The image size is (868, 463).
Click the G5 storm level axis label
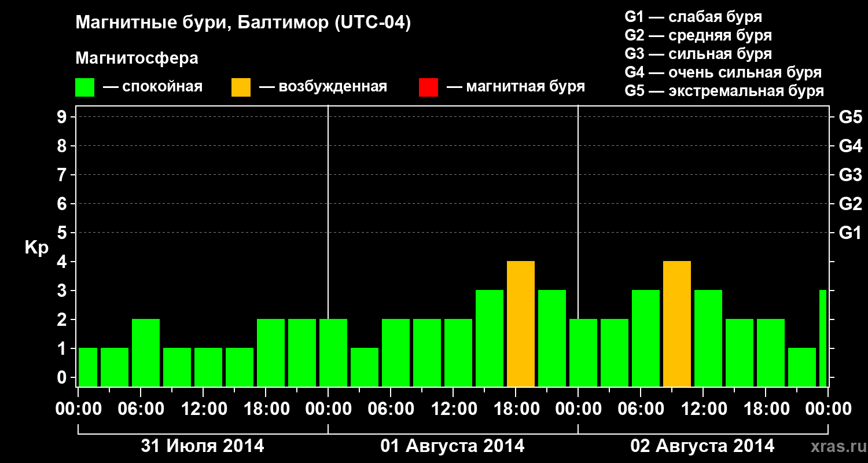pyautogui.click(x=850, y=117)
